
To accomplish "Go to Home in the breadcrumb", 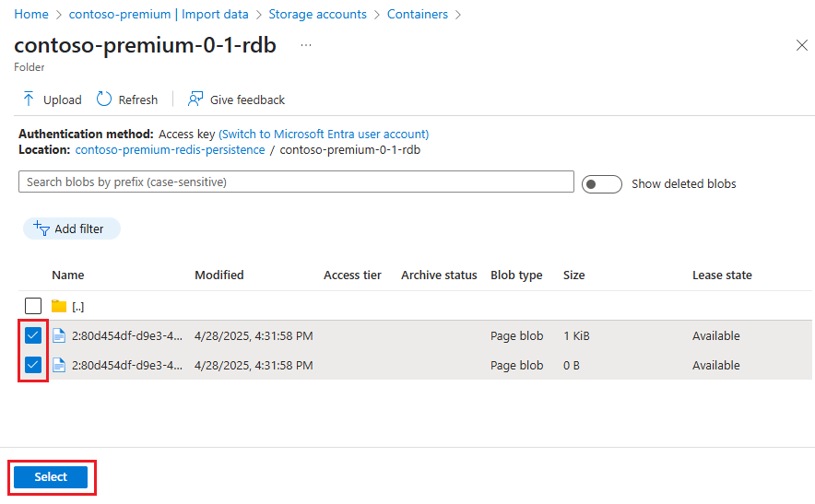I will 31,15.
